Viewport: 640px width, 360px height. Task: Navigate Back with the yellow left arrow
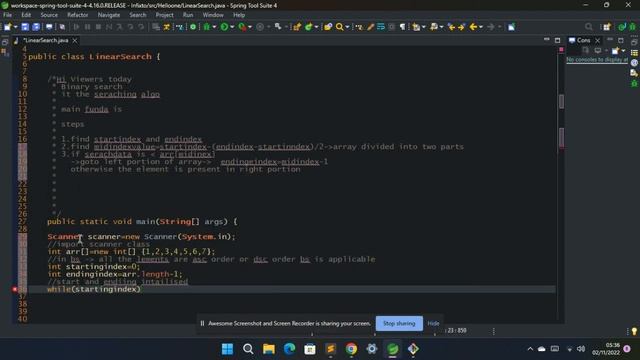click(x=473, y=27)
